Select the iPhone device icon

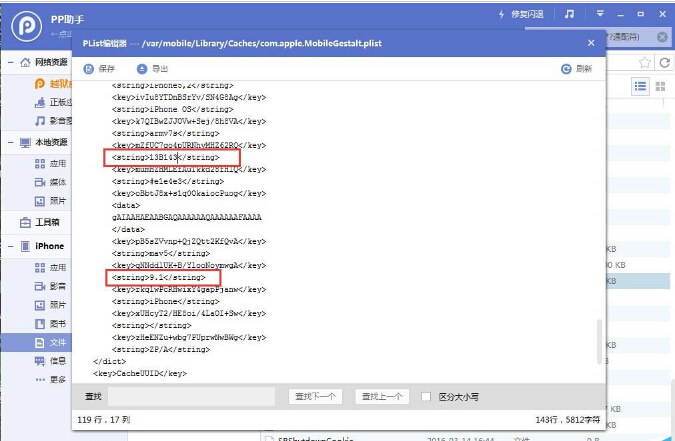click(x=25, y=246)
